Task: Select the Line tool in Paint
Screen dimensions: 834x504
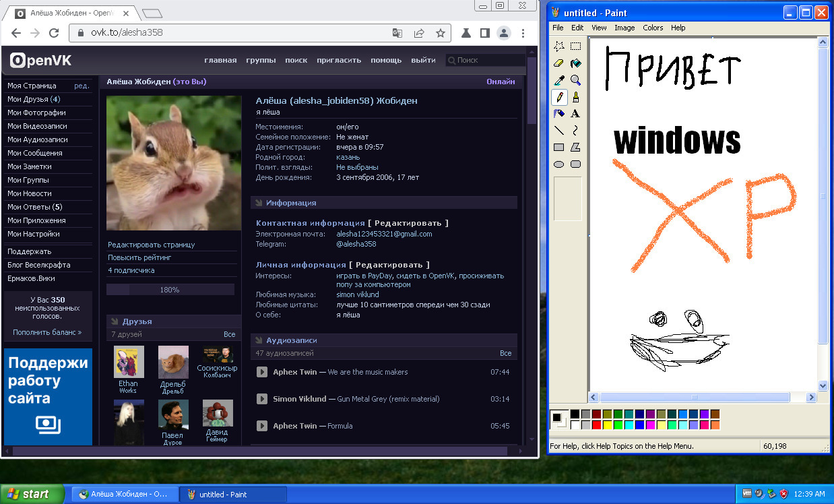Action: click(559, 131)
